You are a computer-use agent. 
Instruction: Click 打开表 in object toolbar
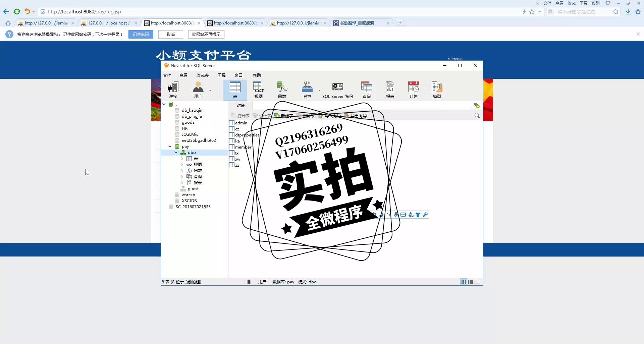pyautogui.click(x=240, y=116)
